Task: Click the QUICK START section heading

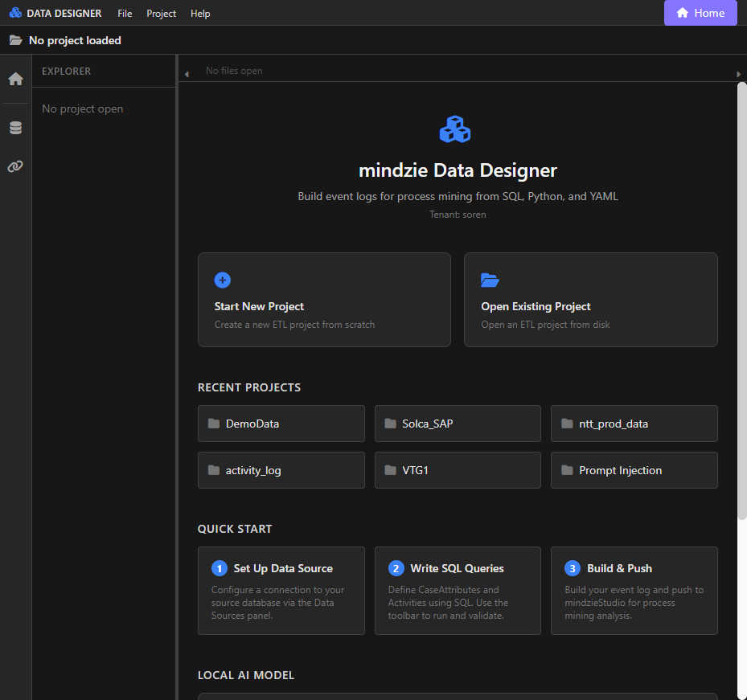Action: (235, 529)
